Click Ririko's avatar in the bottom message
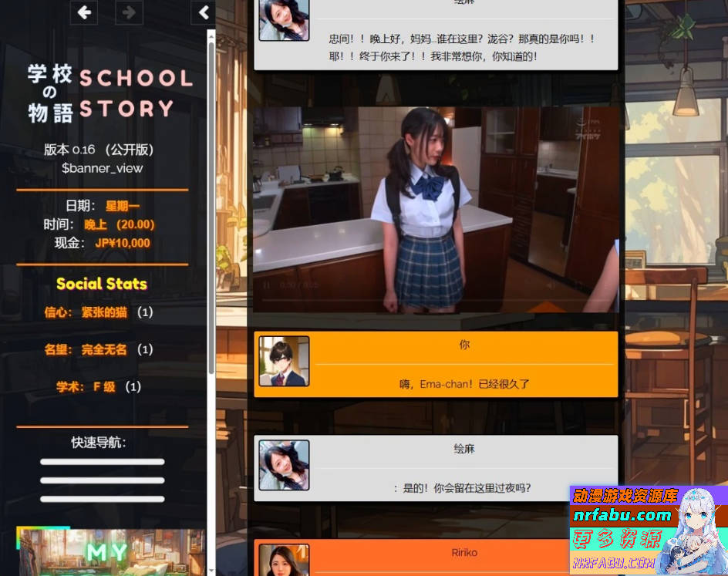 click(284, 559)
